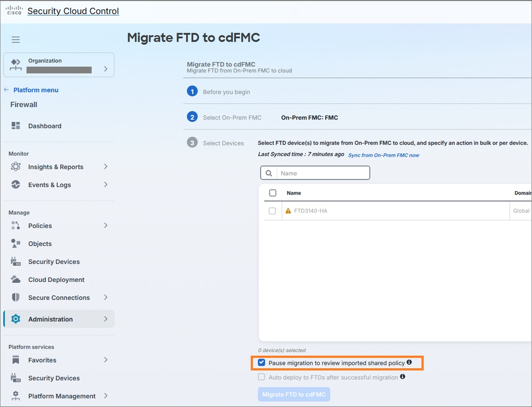Click Security Devices icon under Platform services
The image size is (532, 407).
click(15, 378)
